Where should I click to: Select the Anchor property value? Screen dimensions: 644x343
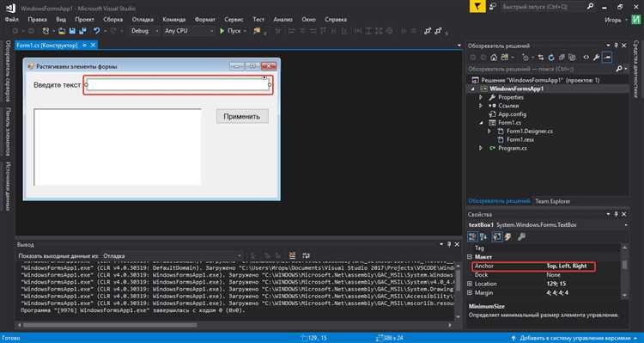(567, 266)
